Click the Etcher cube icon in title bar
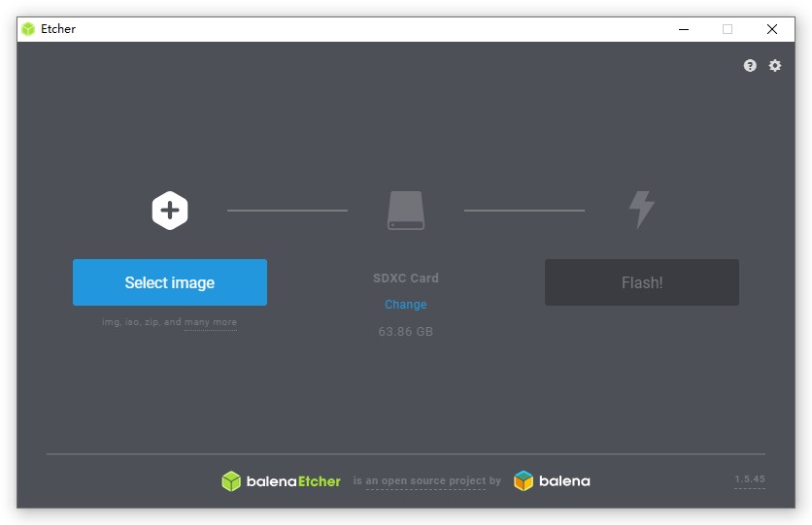The height and width of the screenshot is (525, 812). [x=28, y=29]
